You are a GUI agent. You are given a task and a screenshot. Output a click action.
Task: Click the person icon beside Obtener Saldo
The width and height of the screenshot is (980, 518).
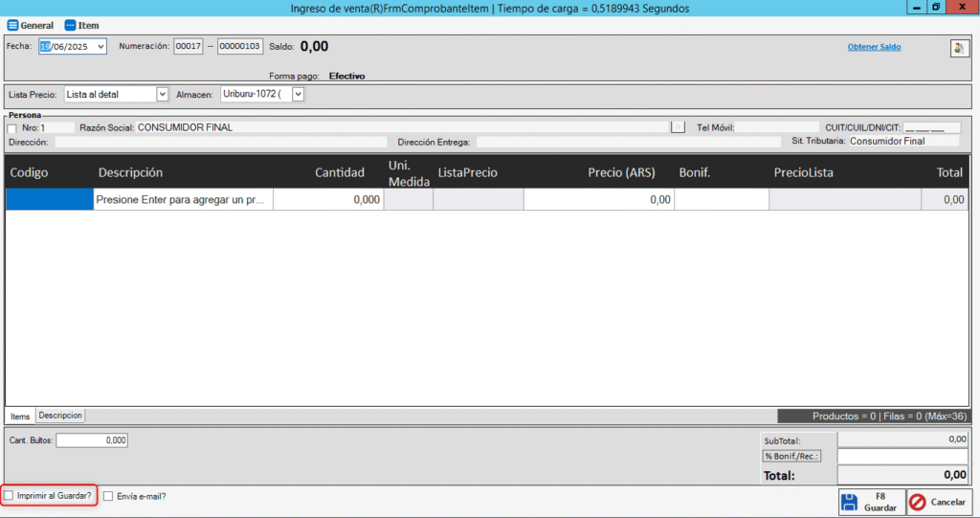tap(959, 48)
